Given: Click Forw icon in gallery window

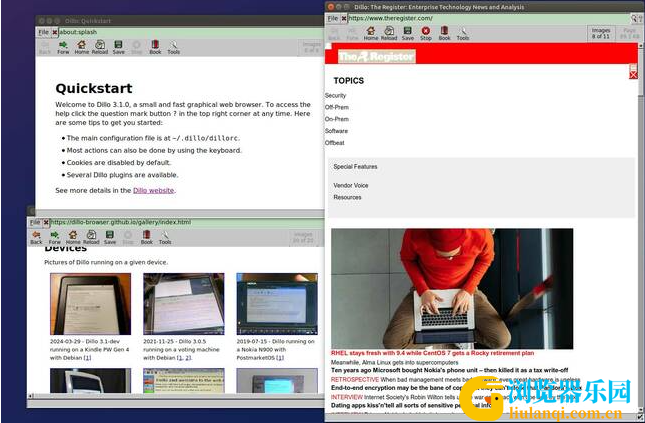Looking at the screenshot, I should click(x=54, y=235).
